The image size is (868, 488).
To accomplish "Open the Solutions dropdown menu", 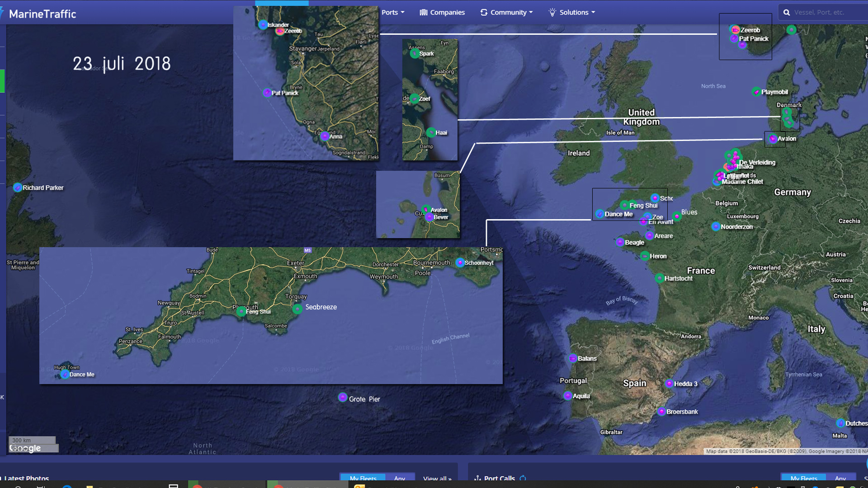I will (572, 12).
